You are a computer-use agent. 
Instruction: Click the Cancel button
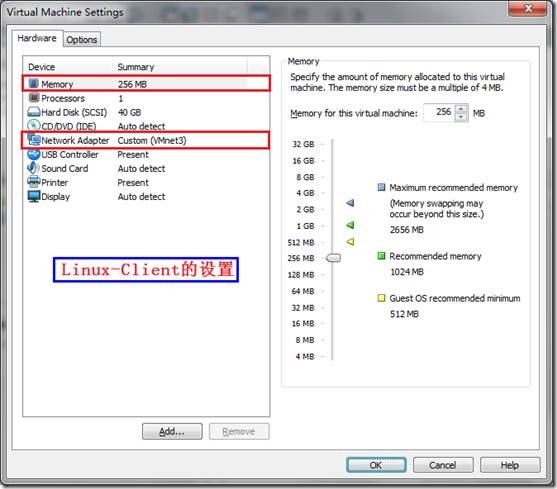tap(443, 465)
